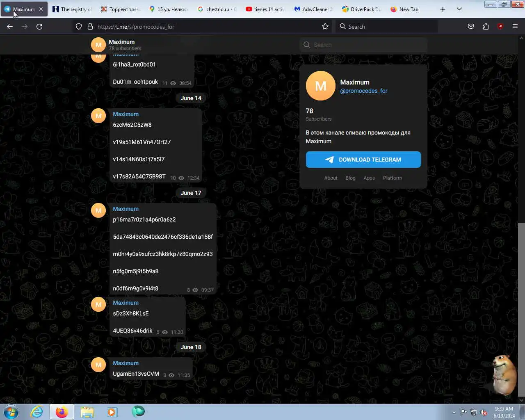This screenshot has height=420, width=525.
Task: Open File Explorer folder on taskbar
Action: coord(87,412)
